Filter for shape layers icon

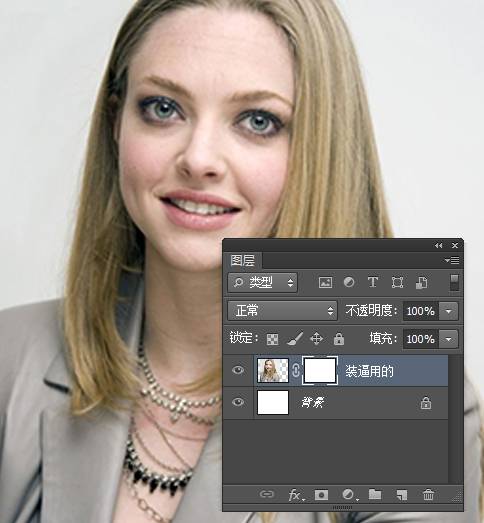pos(397,283)
